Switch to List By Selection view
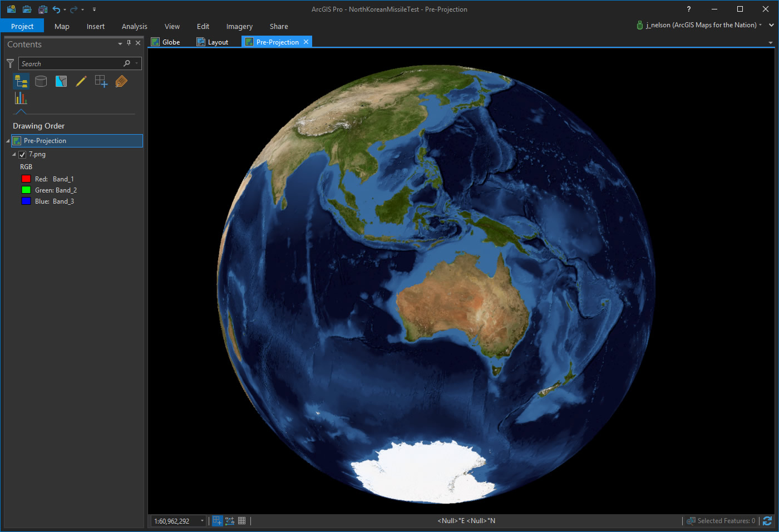This screenshot has width=779, height=532. (x=61, y=82)
